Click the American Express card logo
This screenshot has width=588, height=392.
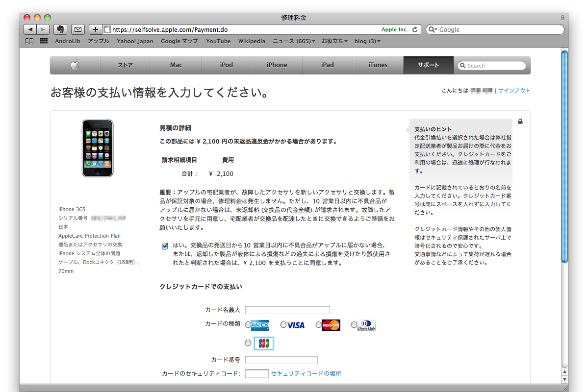click(x=260, y=325)
